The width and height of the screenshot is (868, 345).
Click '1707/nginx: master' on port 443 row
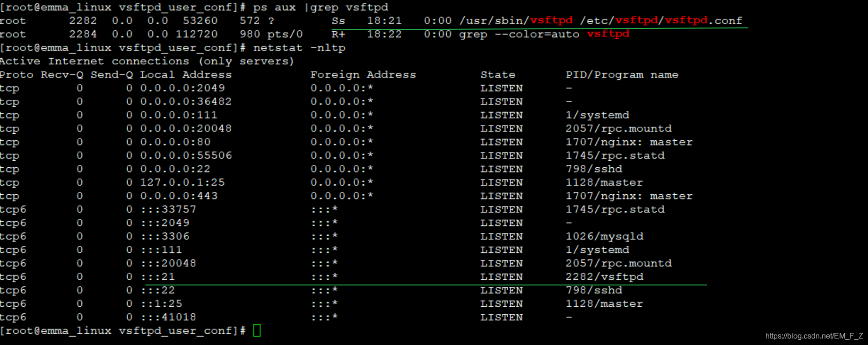[x=629, y=196]
